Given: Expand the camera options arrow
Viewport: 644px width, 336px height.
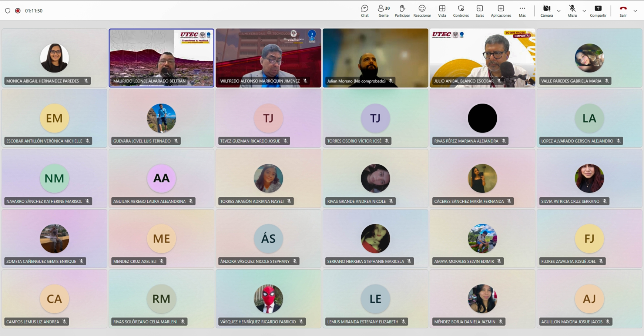Looking at the screenshot, I should (x=559, y=11).
